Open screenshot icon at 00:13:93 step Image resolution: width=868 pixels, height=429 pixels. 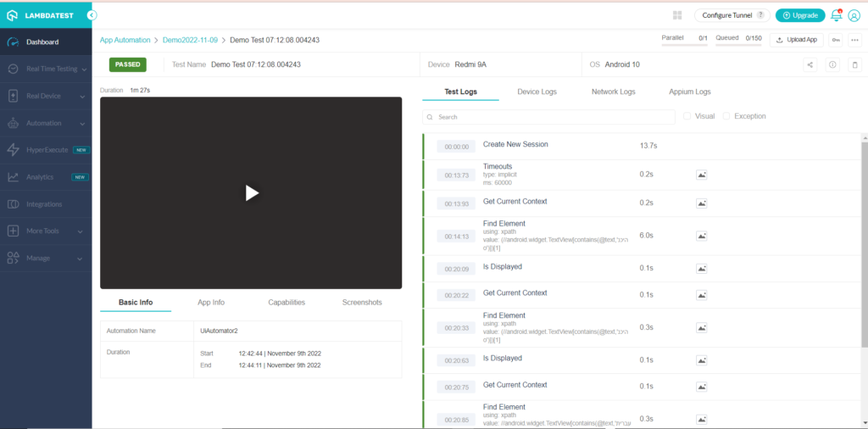point(701,203)
